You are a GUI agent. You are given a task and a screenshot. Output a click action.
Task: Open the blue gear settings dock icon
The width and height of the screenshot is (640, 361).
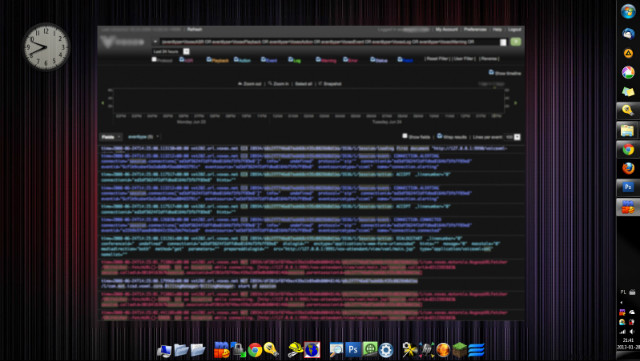pos(386,350)
